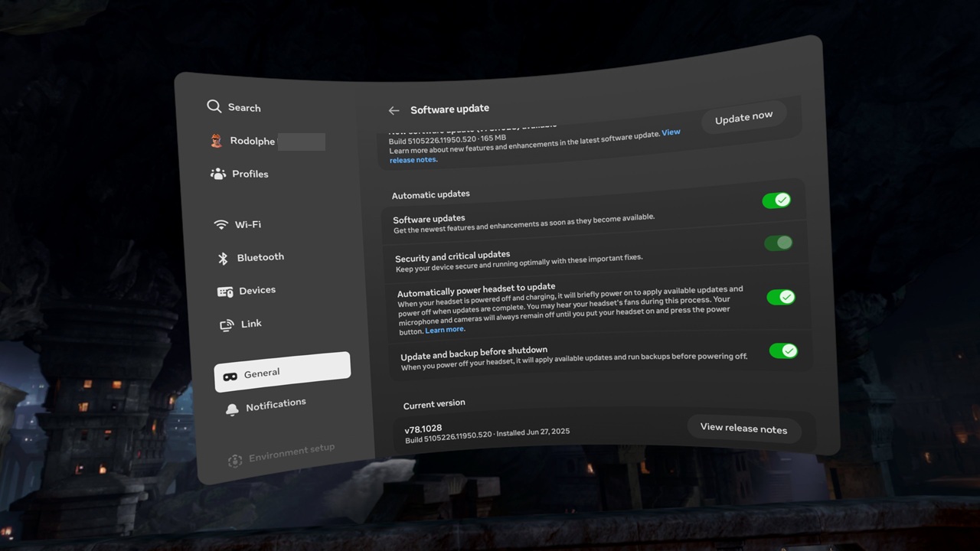
Task: Click the Devices icon in sidebar
Action: tap(225, 292)
